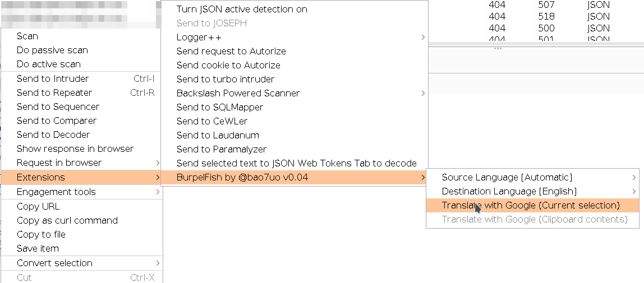Image resolution: width=644 pixels, height=283 pixels.
Task: Choose Send to Repeater
Action: (x=82, y=92)
